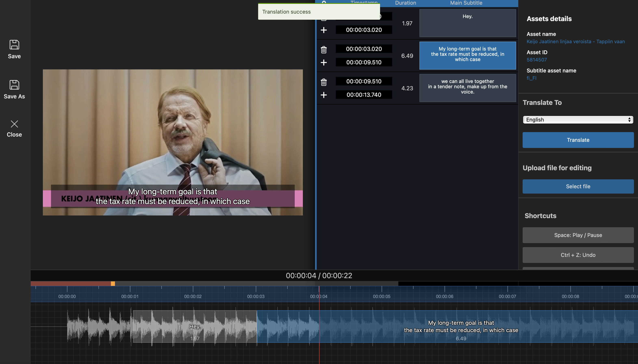Click the Asset ID 5814507 link
Viewport: 638px width, 364px height.
pyautogui.click(x=536, y=60)
